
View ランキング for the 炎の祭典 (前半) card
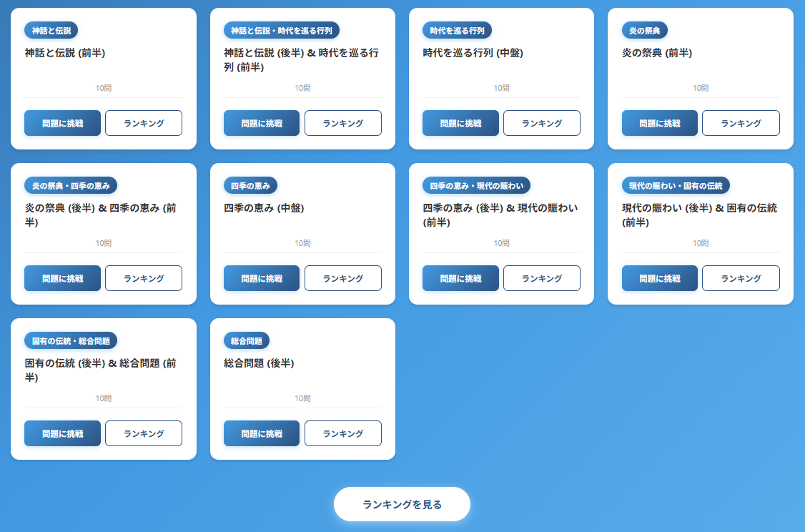point(741,123)
